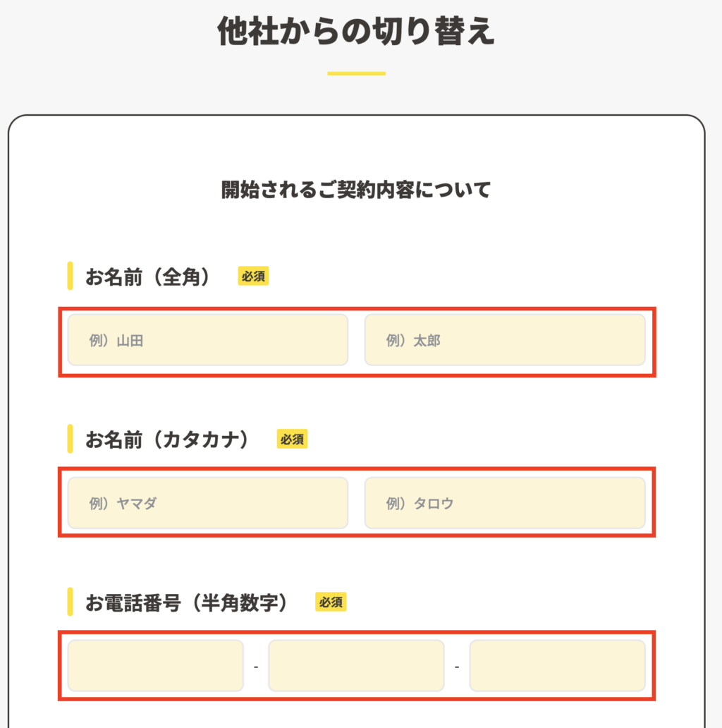Screen dimensions: 722x728
Task: Click the 必須 badge beside お電話番号
Action: tap(331, 602)
